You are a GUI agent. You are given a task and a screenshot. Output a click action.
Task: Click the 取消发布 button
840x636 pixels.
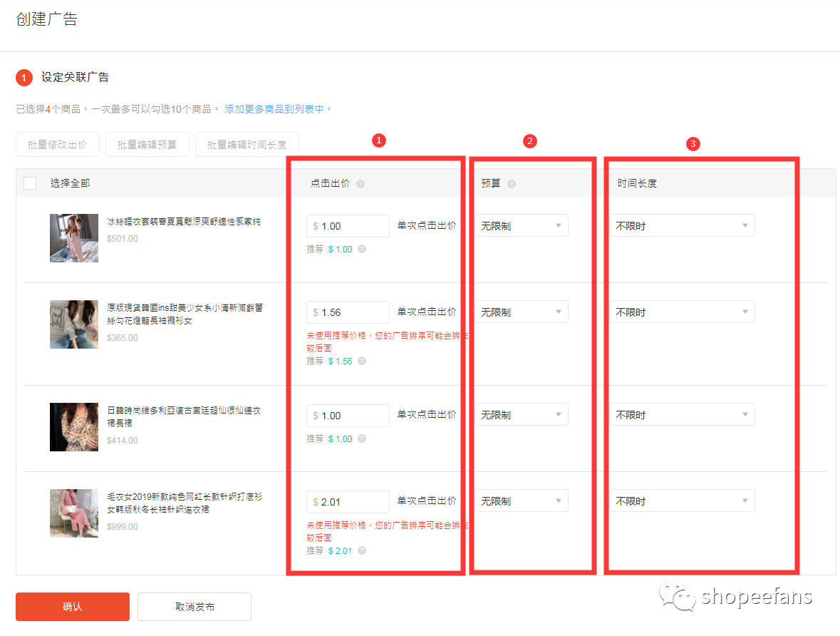pos(195,607)
